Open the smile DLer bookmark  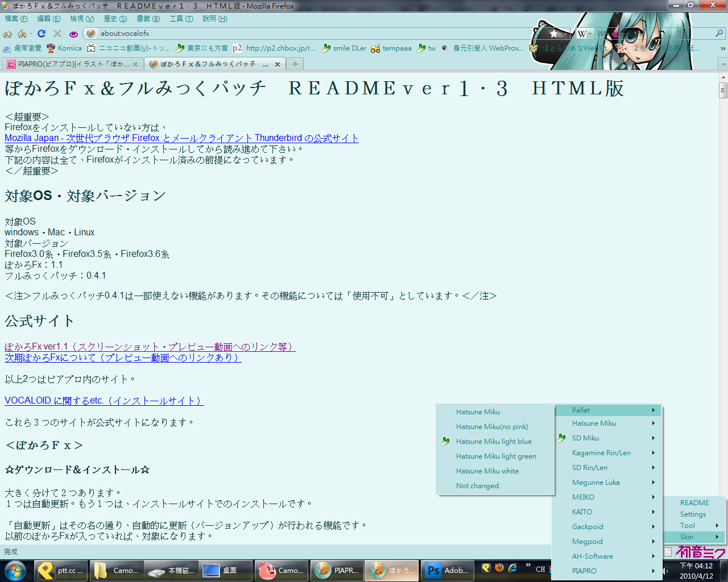click(x=344, y=48)
